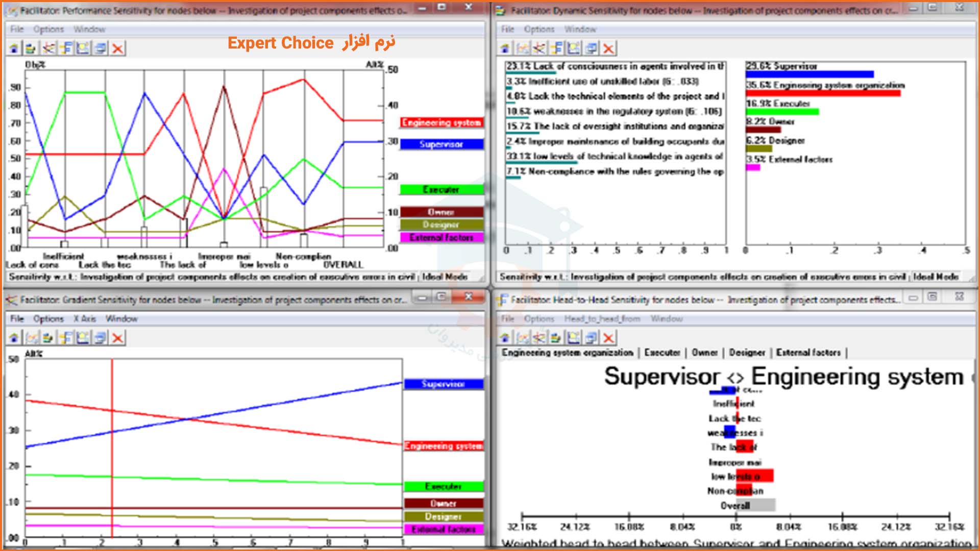The height and width of the screenshot is (551, 980).
Task: Open 2D plot icon in Dynamic Sensitivity toolbar
Action: 574,48
